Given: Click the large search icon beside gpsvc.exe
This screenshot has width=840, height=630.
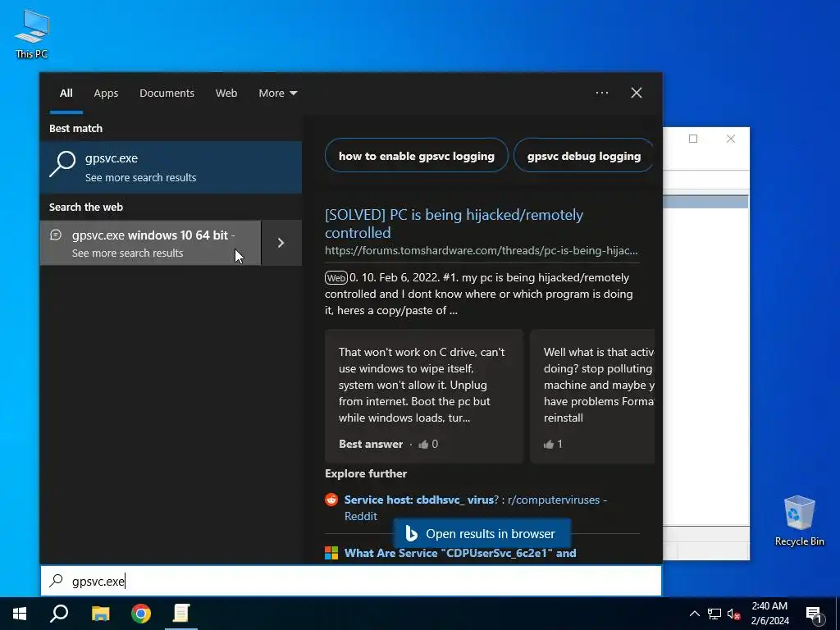Looking at the screenshot, I should (62, 164).
